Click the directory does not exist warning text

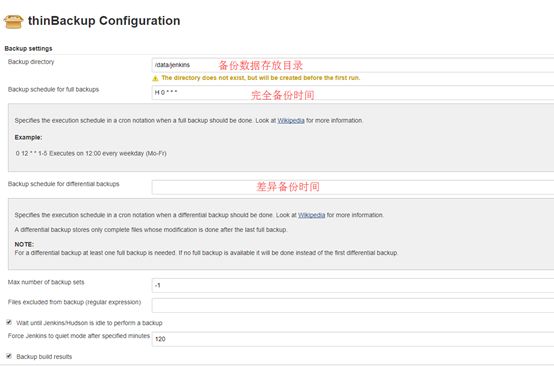tap(261, 78)
